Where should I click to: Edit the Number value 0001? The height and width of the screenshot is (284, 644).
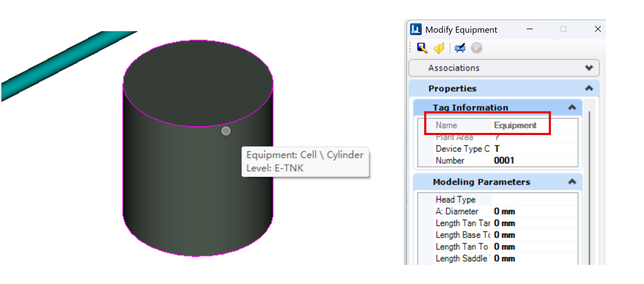tap(535, 161)
